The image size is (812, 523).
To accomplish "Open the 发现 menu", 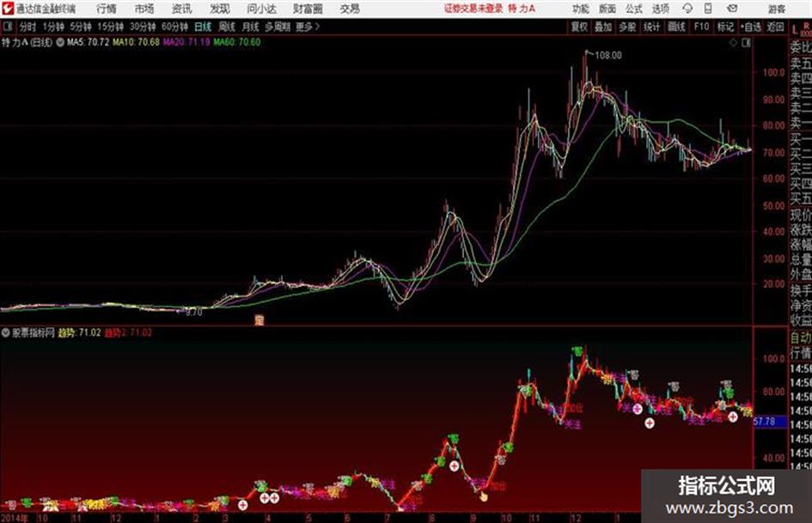I will 220,9.
